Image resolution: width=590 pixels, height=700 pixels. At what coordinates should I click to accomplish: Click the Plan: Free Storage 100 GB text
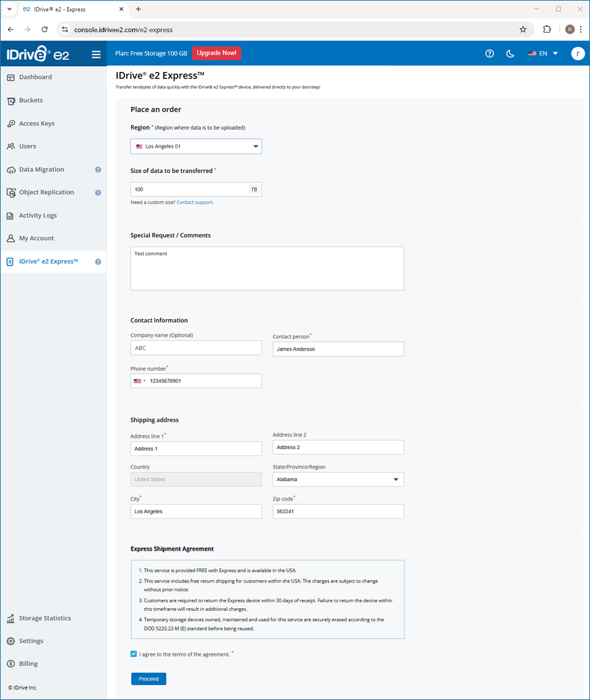[x=151, y=53]
